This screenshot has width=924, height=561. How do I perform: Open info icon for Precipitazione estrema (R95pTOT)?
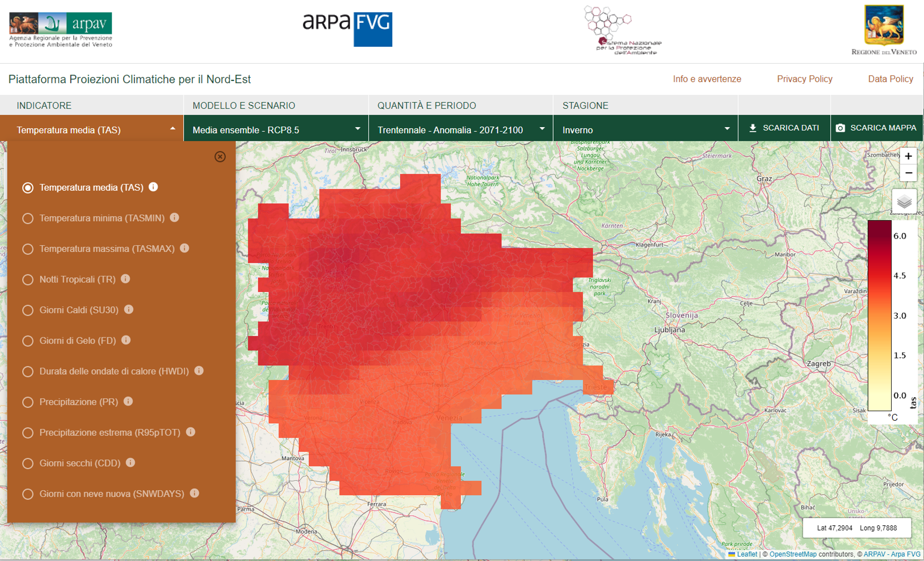[x=191, y=432]
